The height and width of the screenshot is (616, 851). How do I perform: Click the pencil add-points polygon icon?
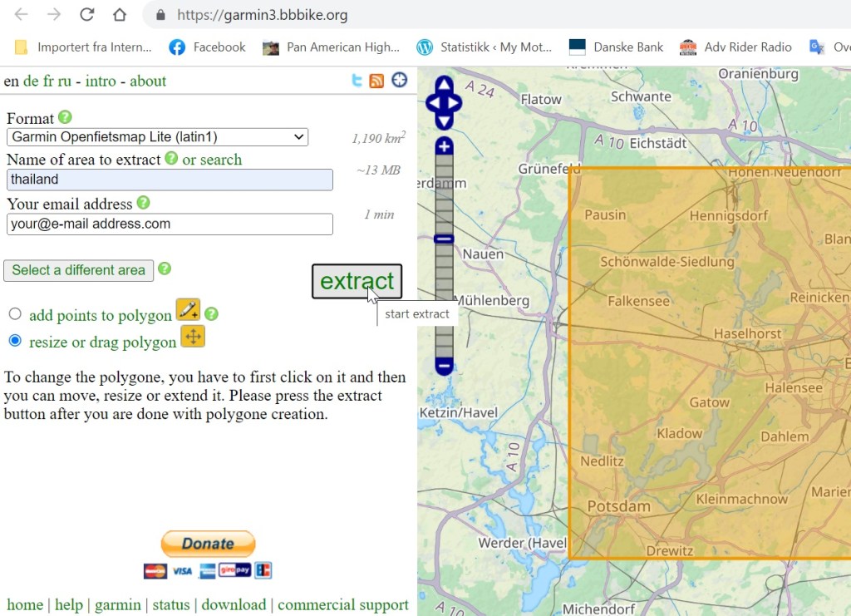(188, 309)
